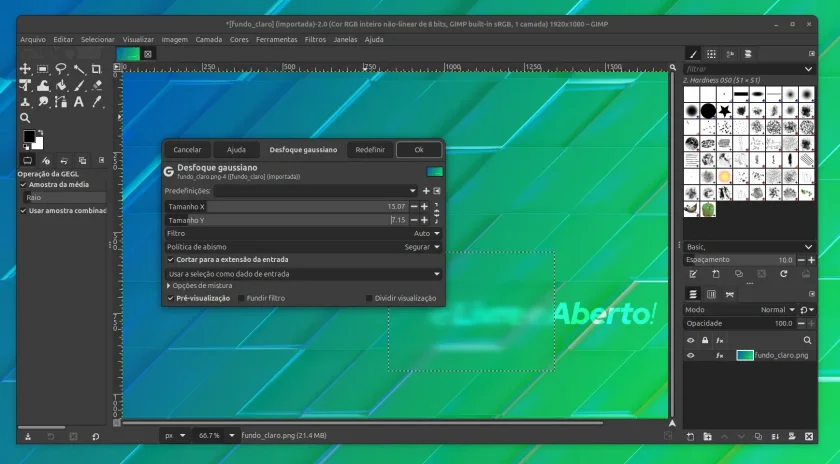Choose the Text tool
Image resolution: width=840 pixels, height=464 pixels.
point(79,102)
